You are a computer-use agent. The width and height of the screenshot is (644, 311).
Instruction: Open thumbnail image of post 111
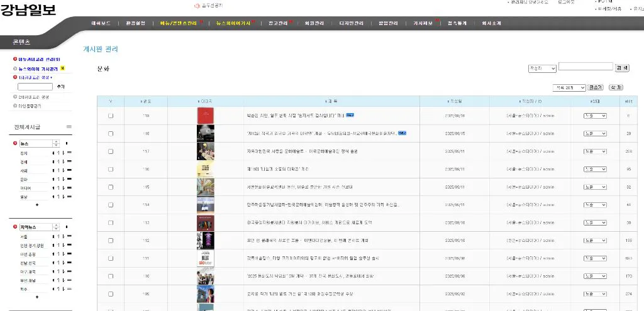click(206, 258)
